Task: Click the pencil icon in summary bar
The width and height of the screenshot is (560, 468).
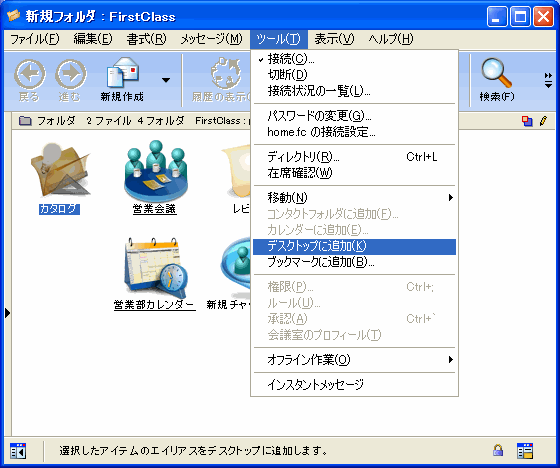Action: (x=543, y=121)
